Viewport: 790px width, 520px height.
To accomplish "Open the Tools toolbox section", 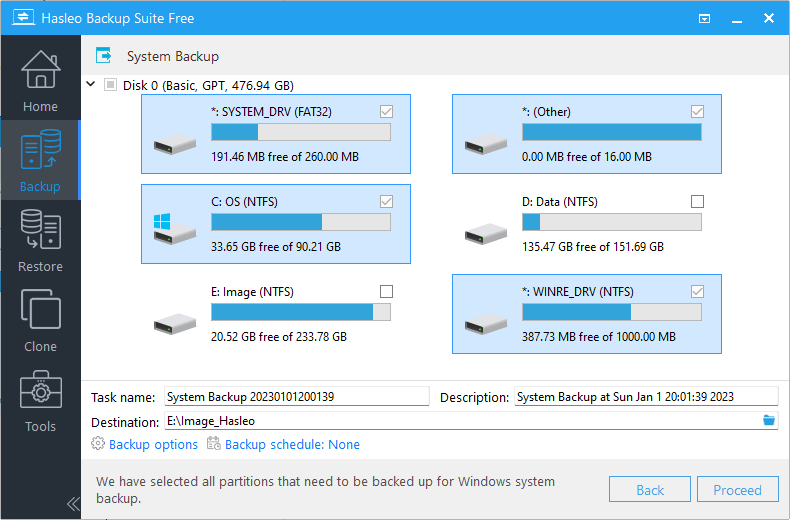I will pos(40,400).
